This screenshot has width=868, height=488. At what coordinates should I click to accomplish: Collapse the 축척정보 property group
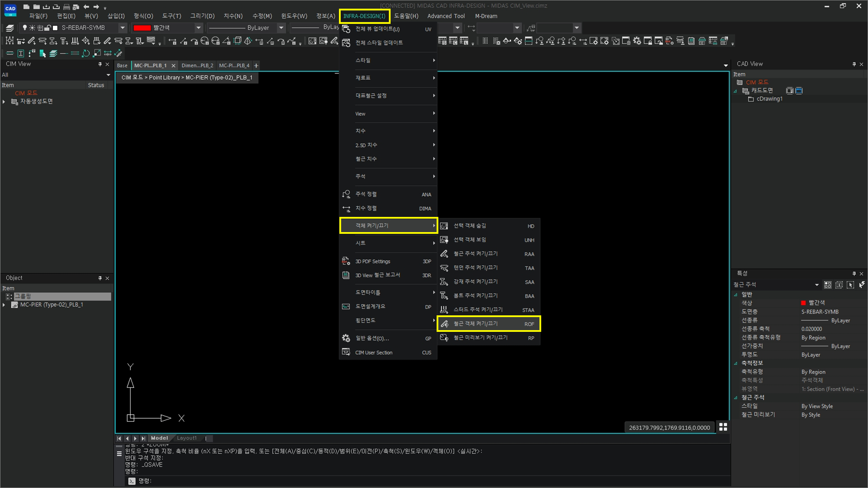736,363
